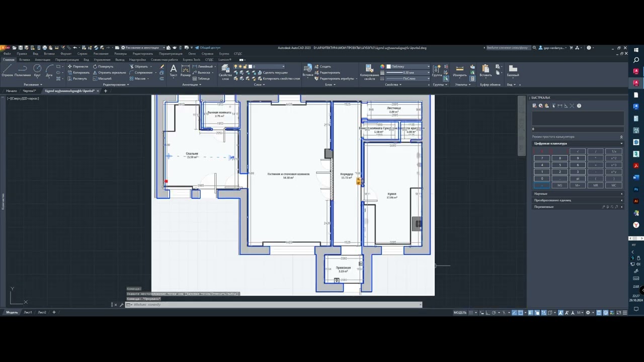The width and height of the screenshot is (644, 362).
Task: Open Свойства слоя (Layer properties) manager
Action: [225, 72]
